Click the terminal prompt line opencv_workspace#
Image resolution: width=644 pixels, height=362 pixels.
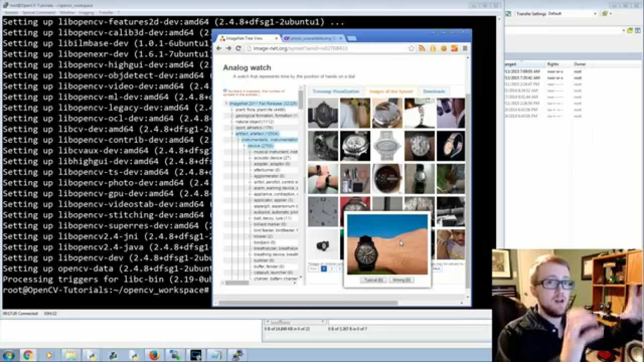click(106, 290)
